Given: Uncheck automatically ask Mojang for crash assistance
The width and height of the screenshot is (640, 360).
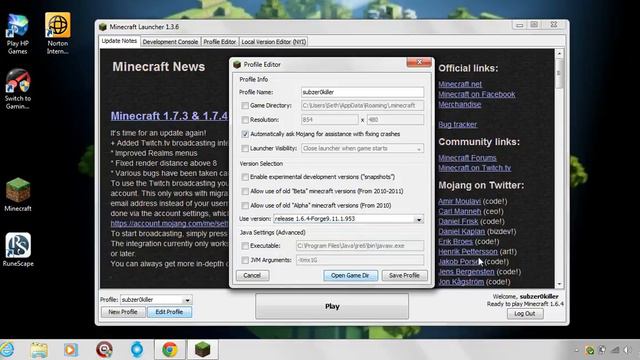Looking at the screenshot, I should [x=245, y=134].
